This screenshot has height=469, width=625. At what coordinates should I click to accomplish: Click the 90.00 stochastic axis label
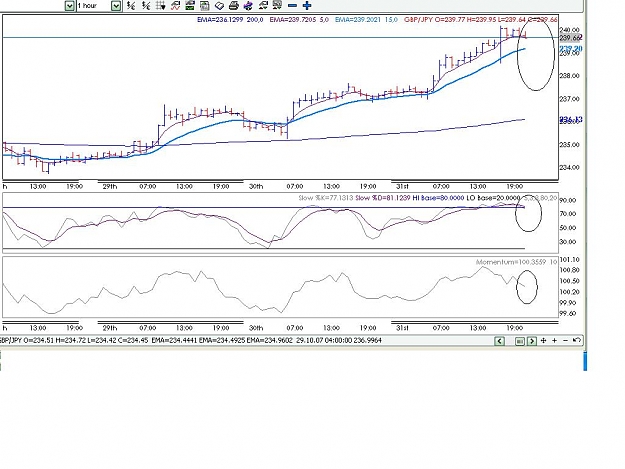568,200
